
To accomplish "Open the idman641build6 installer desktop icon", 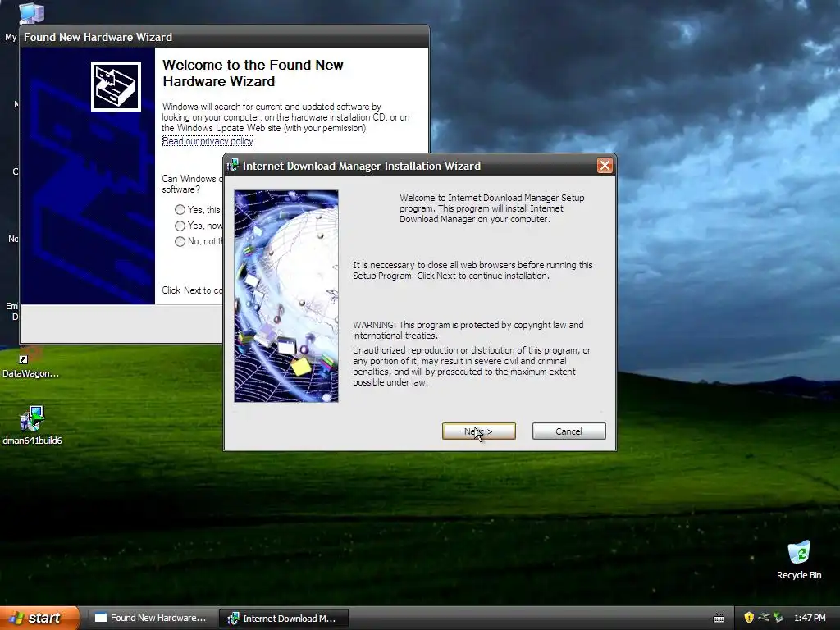I will [32, 425].
